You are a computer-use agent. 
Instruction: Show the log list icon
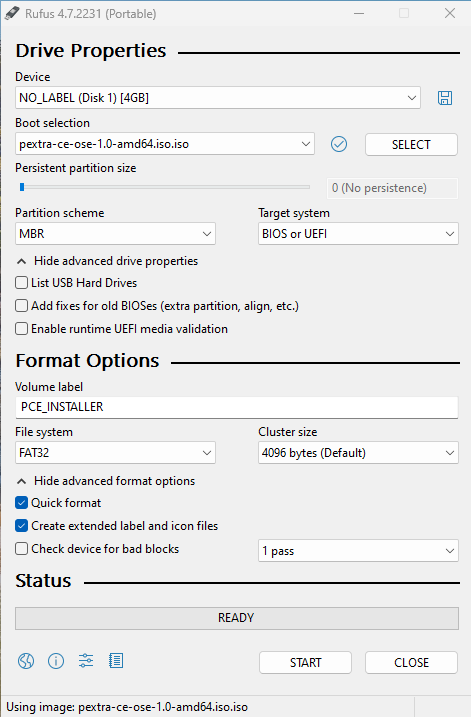(x=116, y=661)
